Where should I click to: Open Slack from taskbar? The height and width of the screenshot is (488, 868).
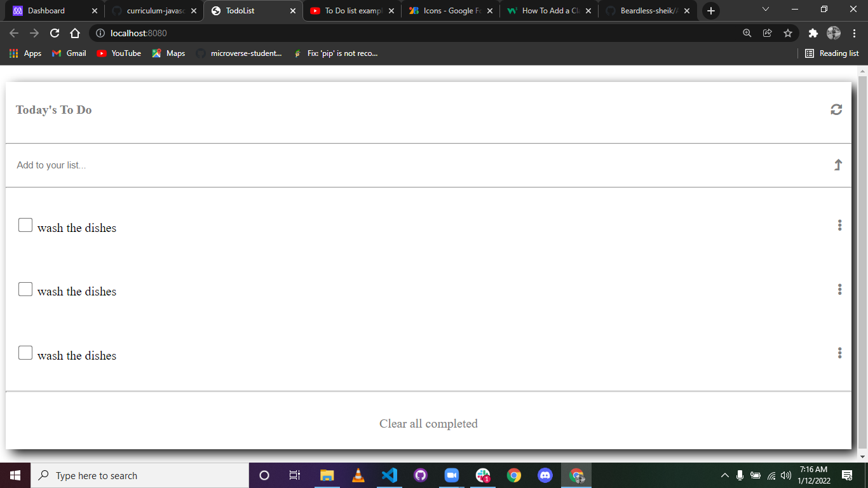tap(483, 475)
